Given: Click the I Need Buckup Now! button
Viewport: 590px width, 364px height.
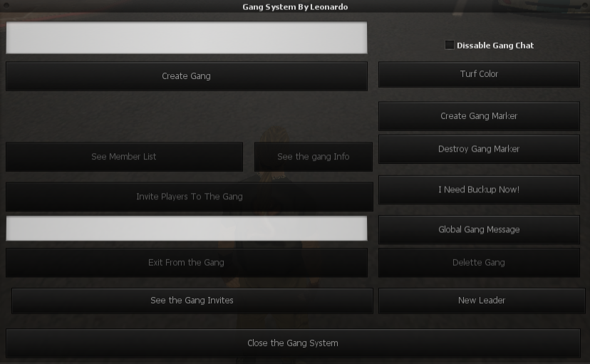Looking at the screenshot, I should [479, 190].
